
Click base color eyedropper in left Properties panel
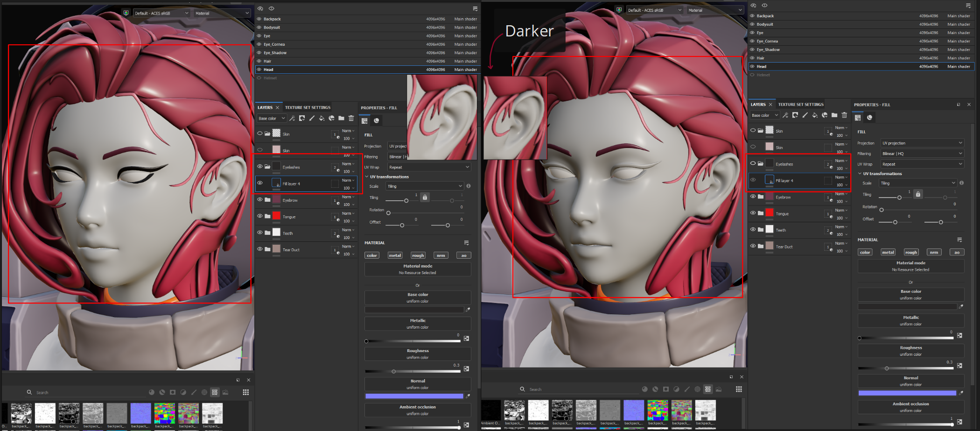click(x=468, y=310)
